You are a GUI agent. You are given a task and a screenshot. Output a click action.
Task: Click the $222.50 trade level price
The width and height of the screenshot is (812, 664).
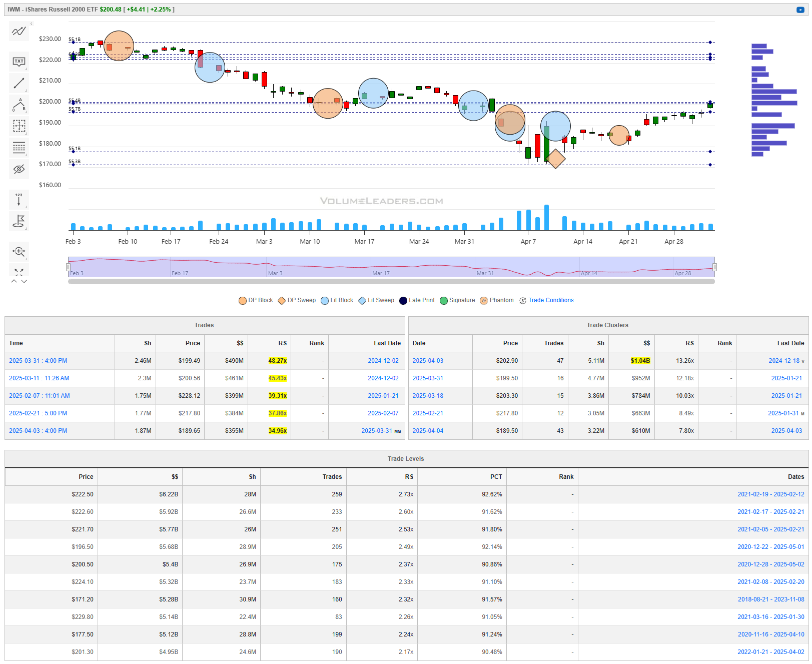click(x=82, y=494)
